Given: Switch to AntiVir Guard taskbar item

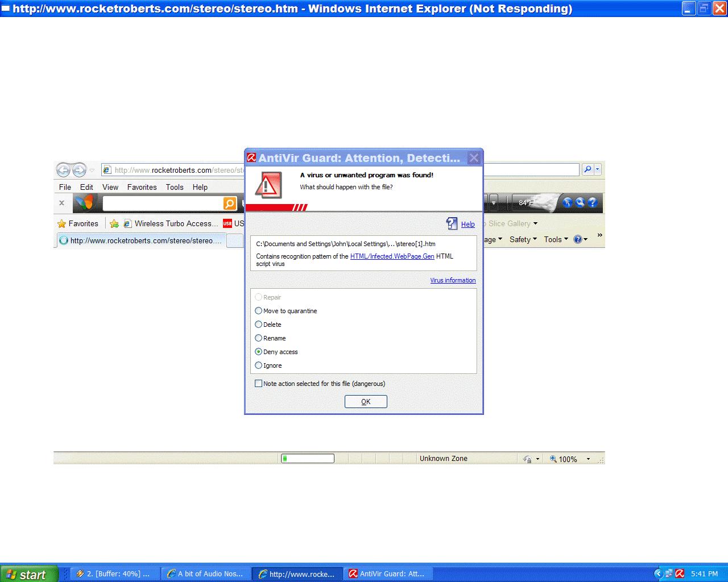Looking at the screenshot, I should pyautogui.click(x=388, y=574).
